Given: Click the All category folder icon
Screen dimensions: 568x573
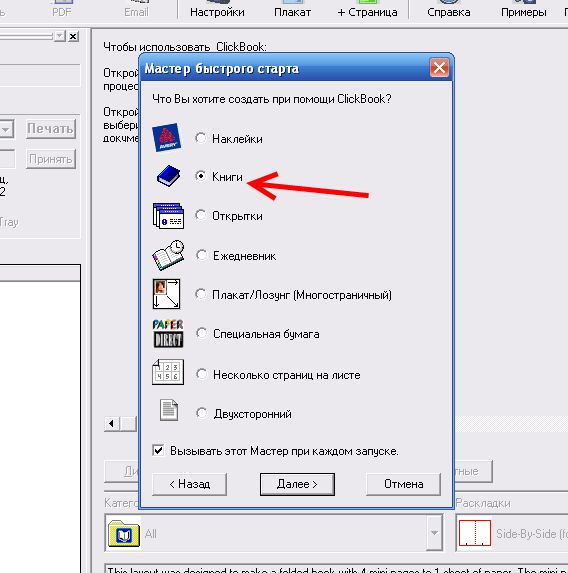Looking at the screenshot, I should point(124,533).
